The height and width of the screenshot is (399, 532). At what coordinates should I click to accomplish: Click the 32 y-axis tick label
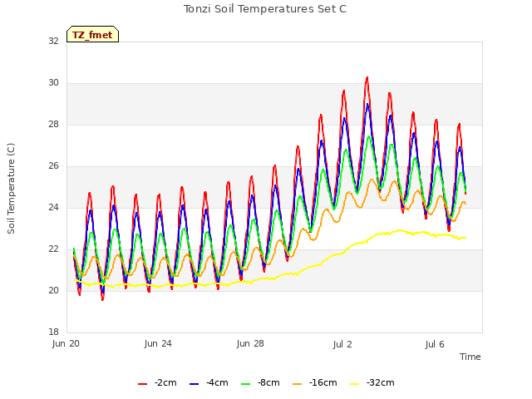(53, 41)
